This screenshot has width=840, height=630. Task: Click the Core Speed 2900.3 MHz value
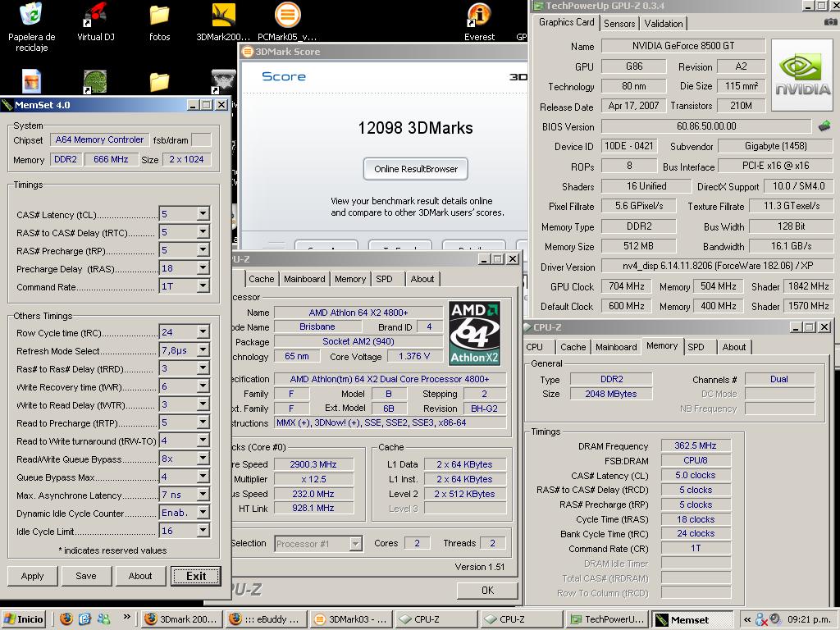click(313, 464)
